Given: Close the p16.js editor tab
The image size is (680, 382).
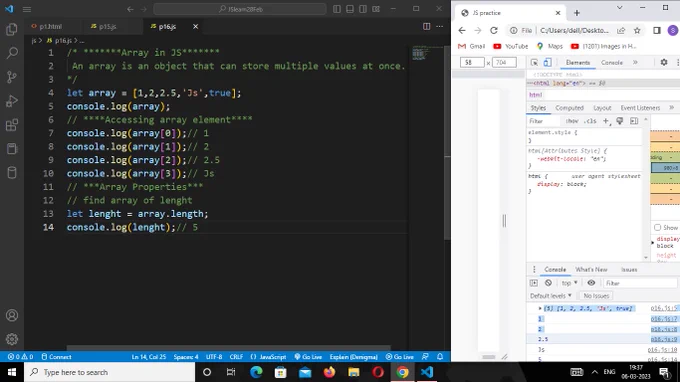Looking at the screenshot, I should 195,26.
